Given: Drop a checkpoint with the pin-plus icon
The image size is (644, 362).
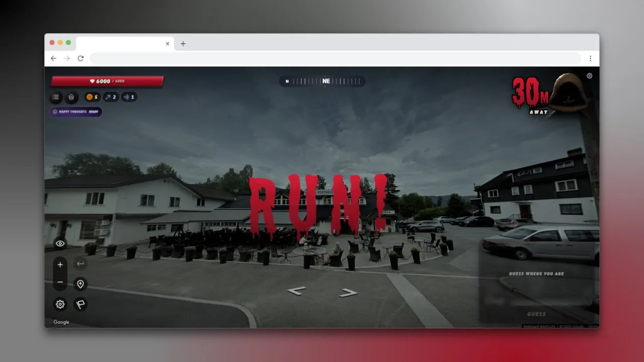Looking at the screenshot, I should pyautogui.click(x=80, y=284).
